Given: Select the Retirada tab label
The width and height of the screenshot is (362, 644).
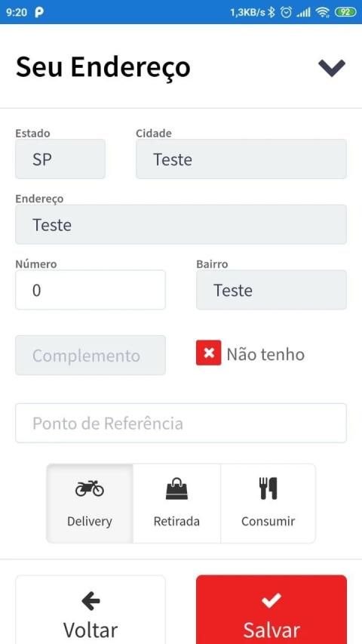Looking at the screenshot, I should point(176,522).
